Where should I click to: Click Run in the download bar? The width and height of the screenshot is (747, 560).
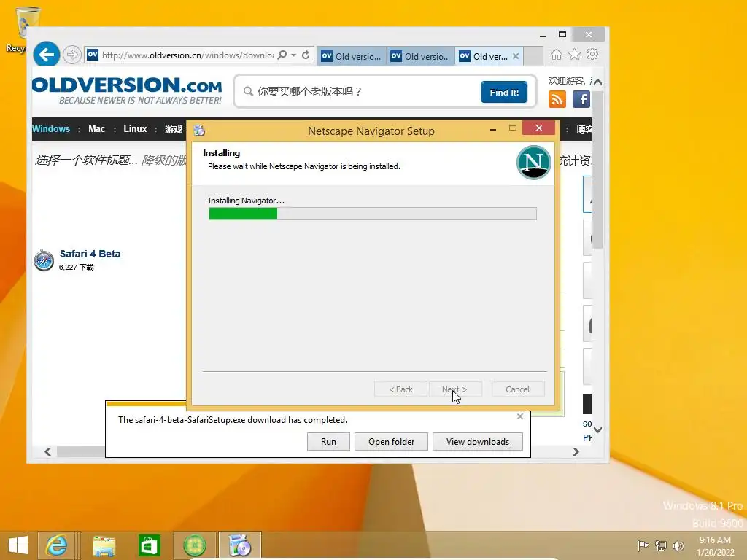328,441
